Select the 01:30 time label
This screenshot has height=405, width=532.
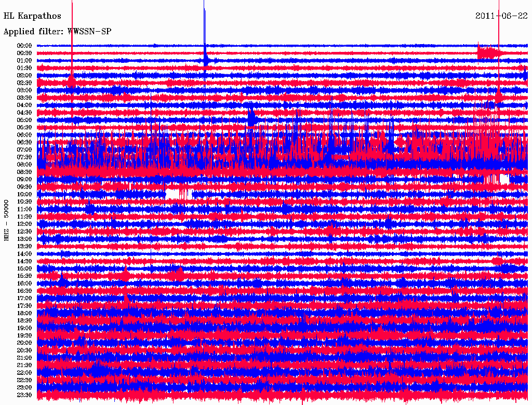[24, 68]
